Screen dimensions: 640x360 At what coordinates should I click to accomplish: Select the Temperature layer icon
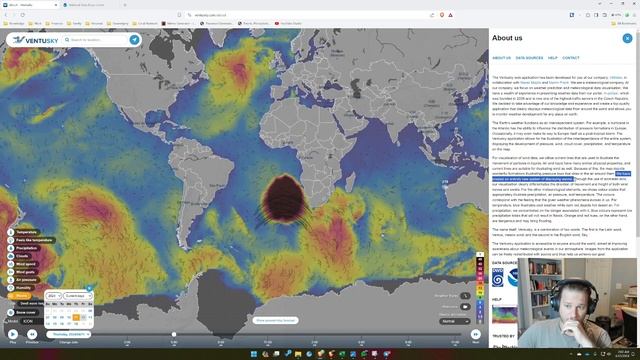11,232
